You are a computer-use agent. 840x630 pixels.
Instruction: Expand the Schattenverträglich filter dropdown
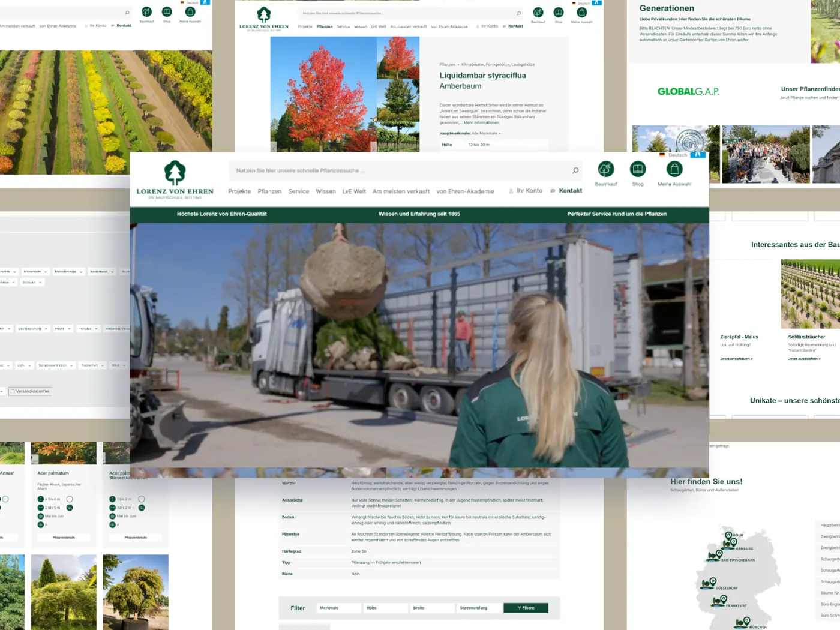click(x=56, y=365)
